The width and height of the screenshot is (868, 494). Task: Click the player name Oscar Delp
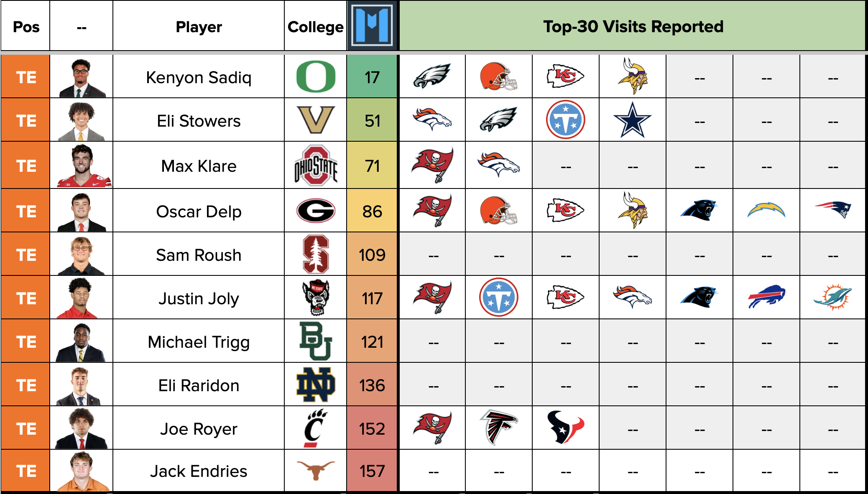coord(199,211)
